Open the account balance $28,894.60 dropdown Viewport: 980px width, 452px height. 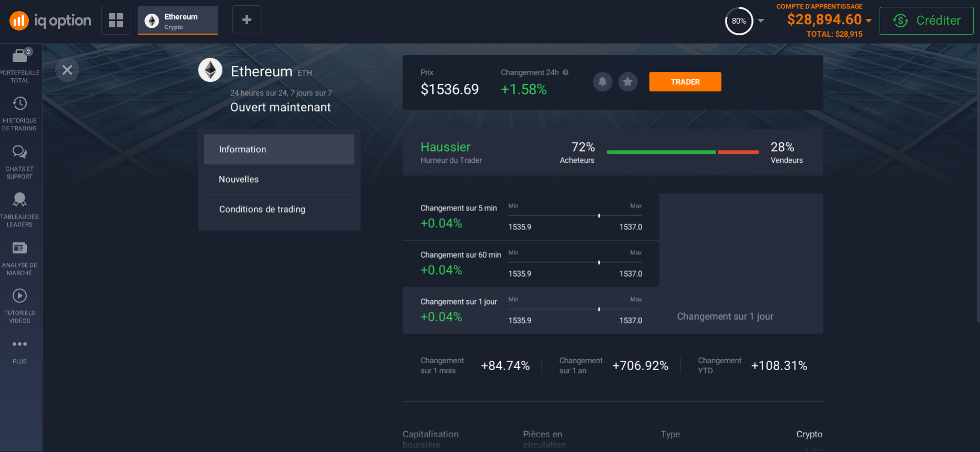829,20
